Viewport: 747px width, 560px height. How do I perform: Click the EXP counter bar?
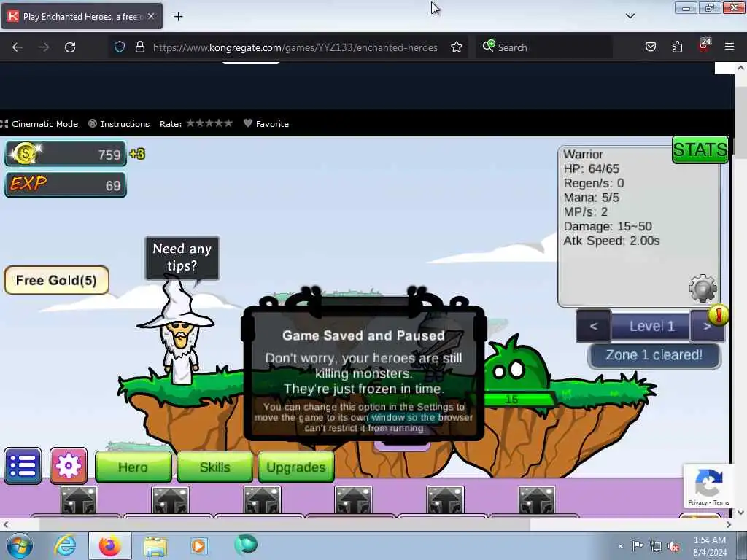click(66, 184)
